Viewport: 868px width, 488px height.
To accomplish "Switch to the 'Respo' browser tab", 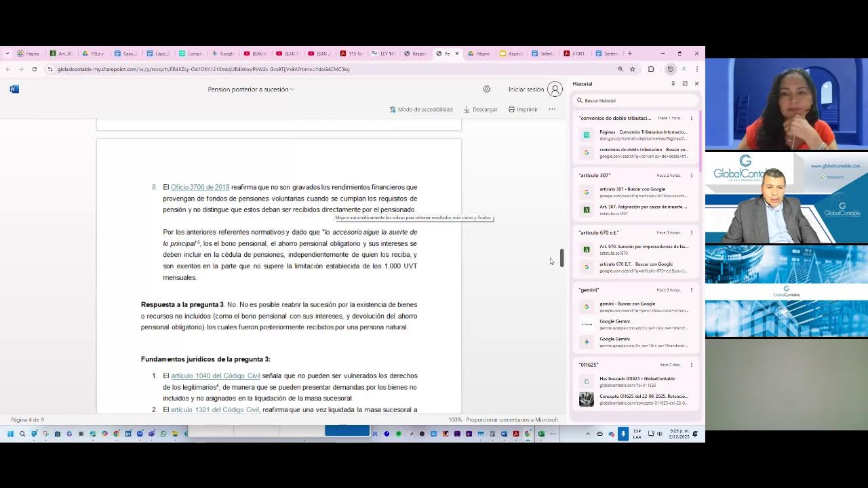I will click(415, 54).
